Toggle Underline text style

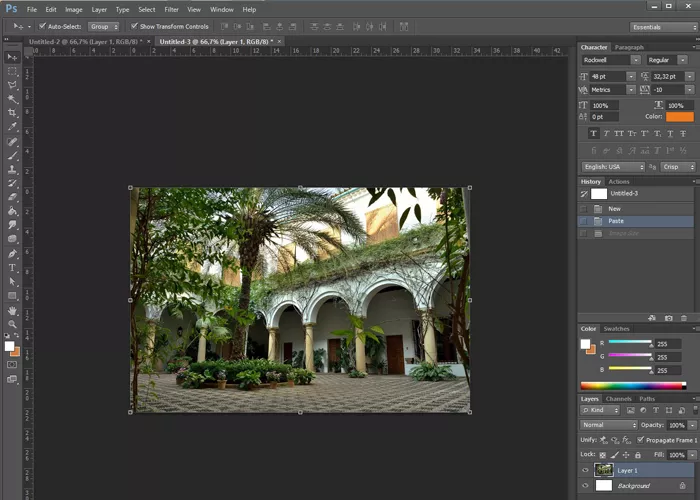tap(670, 133)
